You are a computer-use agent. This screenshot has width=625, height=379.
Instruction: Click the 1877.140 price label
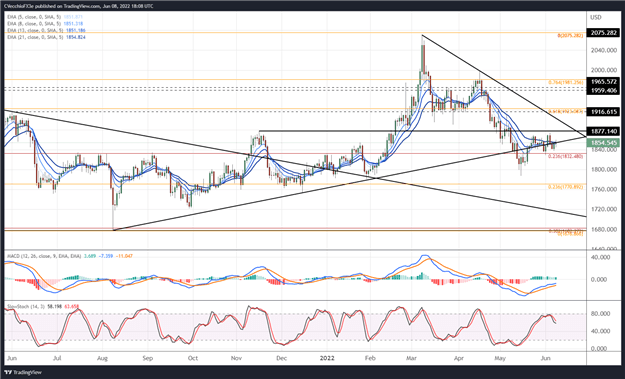[603, 131]
